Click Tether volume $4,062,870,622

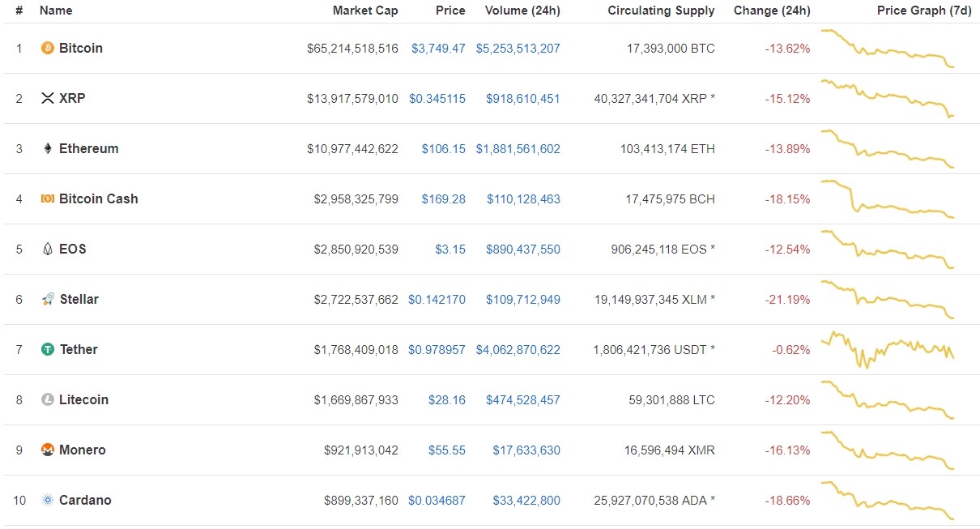(518, 350)
